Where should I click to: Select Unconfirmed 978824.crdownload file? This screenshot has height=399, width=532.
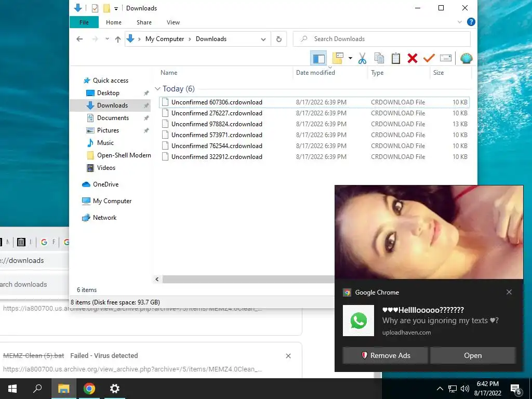coord(314,124)
